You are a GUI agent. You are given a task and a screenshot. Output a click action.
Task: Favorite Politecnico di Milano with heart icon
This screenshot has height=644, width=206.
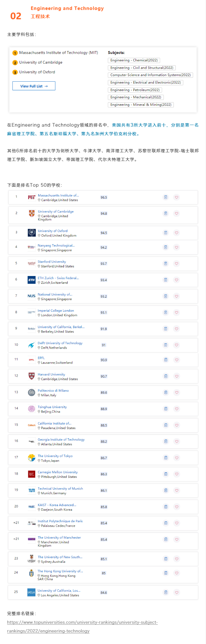[176, 392]
